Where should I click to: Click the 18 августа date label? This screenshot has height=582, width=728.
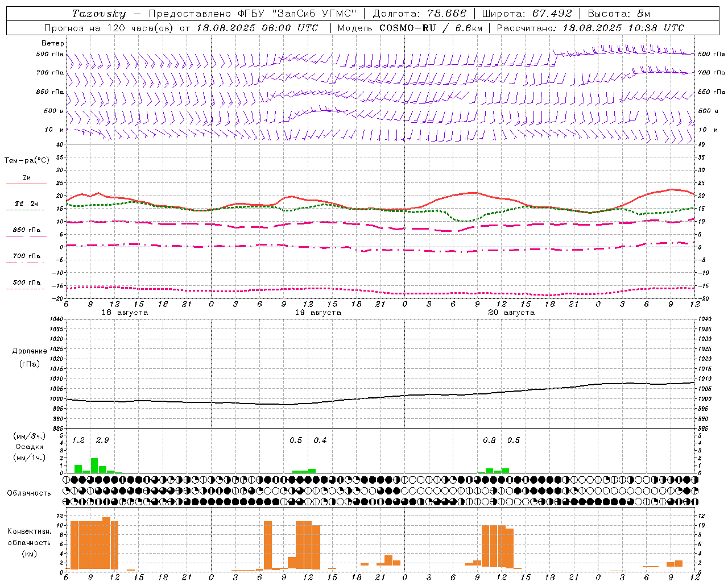[x=125, y=313]
